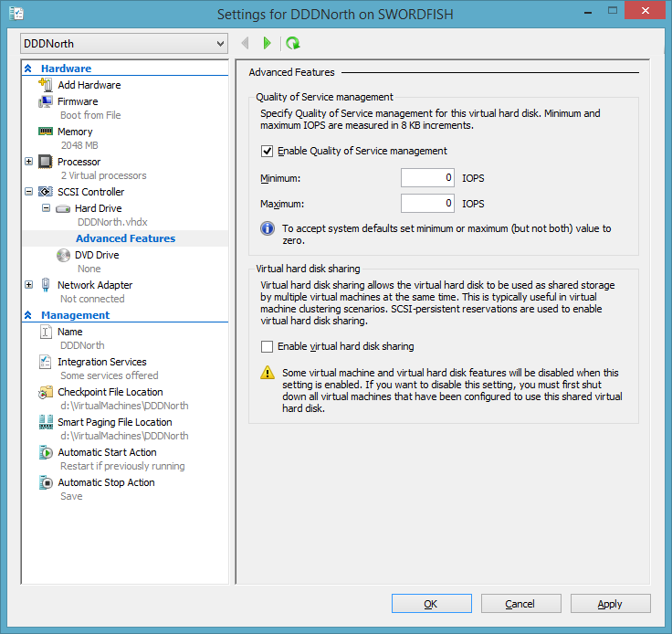Click the Add Hardware icon
The height and width of the screenshot is (634, 672).
click(46, 84)
